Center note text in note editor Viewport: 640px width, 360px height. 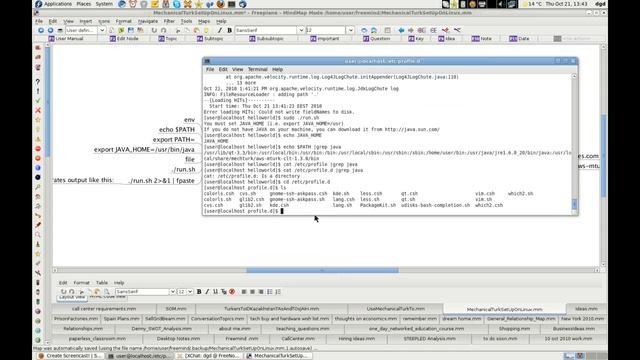tap(253, 292)
